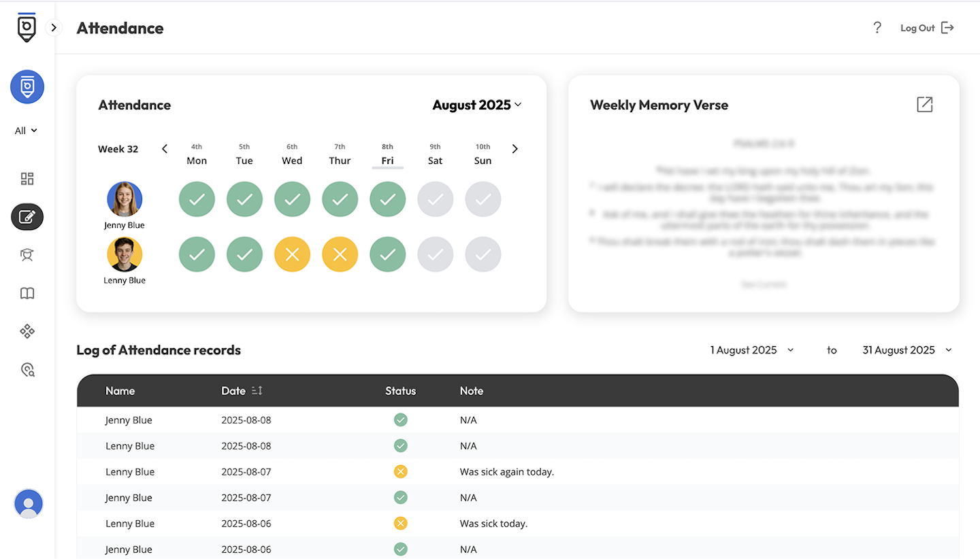This screenshot has width=980, height=559.
Task: Toggle Jenny Blue's Friday attendance check
Action: (x=387, y=199)
